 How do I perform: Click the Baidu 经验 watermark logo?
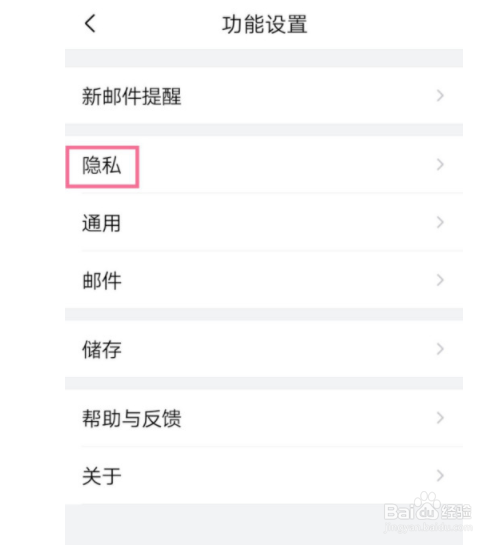[x=428, y=507]
